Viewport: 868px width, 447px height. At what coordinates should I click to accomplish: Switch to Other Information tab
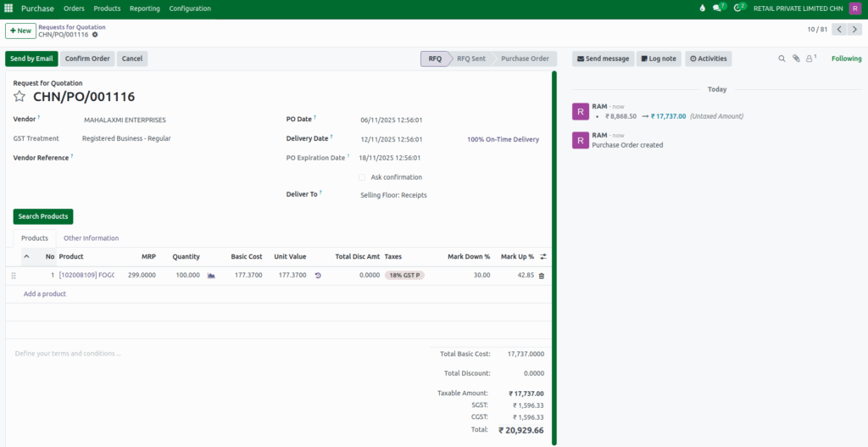click(x=91, y=238)
